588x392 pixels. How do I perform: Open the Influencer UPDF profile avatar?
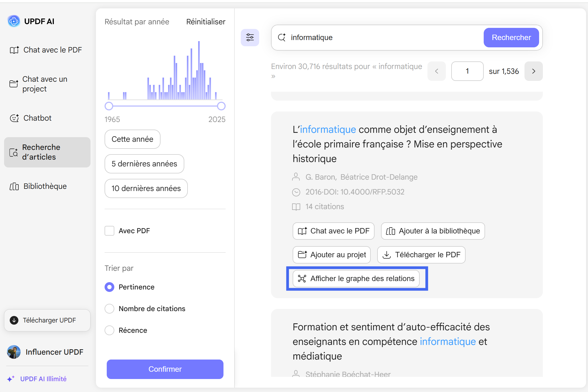(x=14, y=352)
